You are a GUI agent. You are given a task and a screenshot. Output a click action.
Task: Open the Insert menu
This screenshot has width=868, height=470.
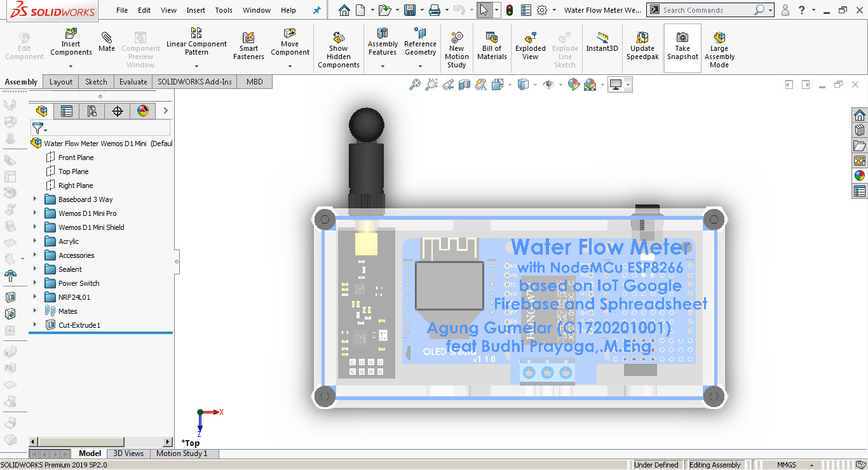pos(196,10)
